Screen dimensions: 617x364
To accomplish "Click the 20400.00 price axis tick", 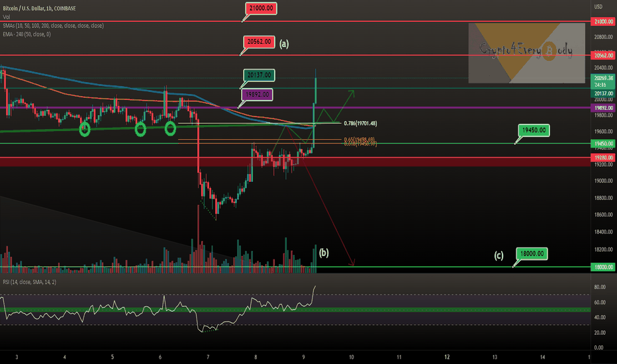I will pos(603,68).
